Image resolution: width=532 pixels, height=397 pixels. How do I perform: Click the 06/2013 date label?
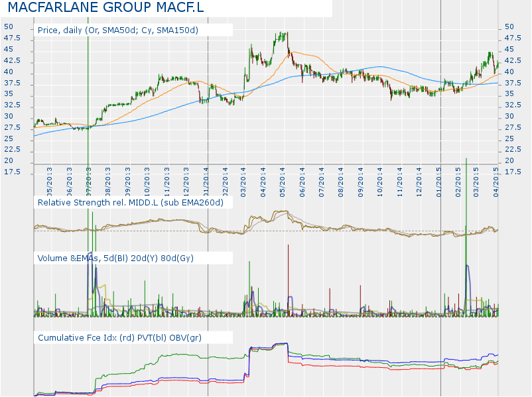click(x=69, y=182)
